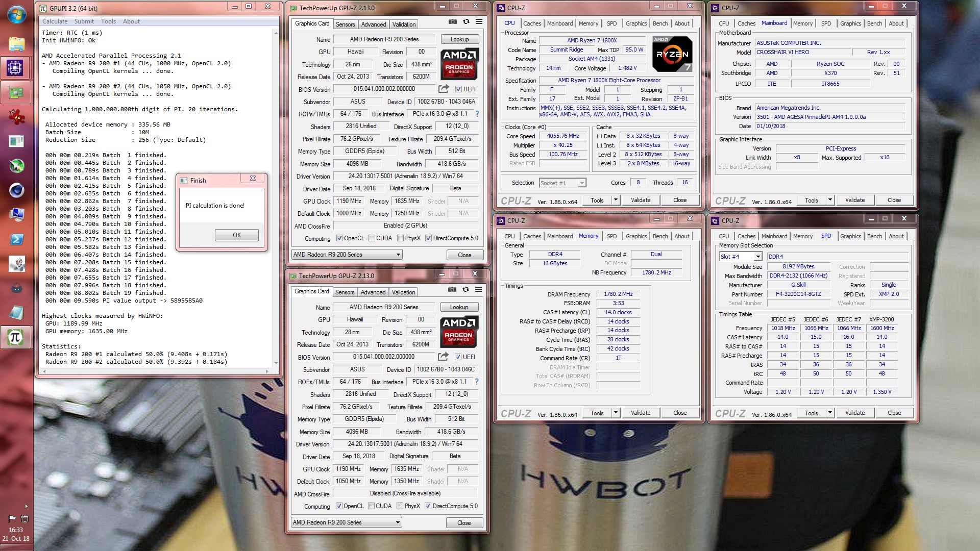Toggle the CUDA checkbox in top GPU-Z
980x551 pixels.
(372, 238)
